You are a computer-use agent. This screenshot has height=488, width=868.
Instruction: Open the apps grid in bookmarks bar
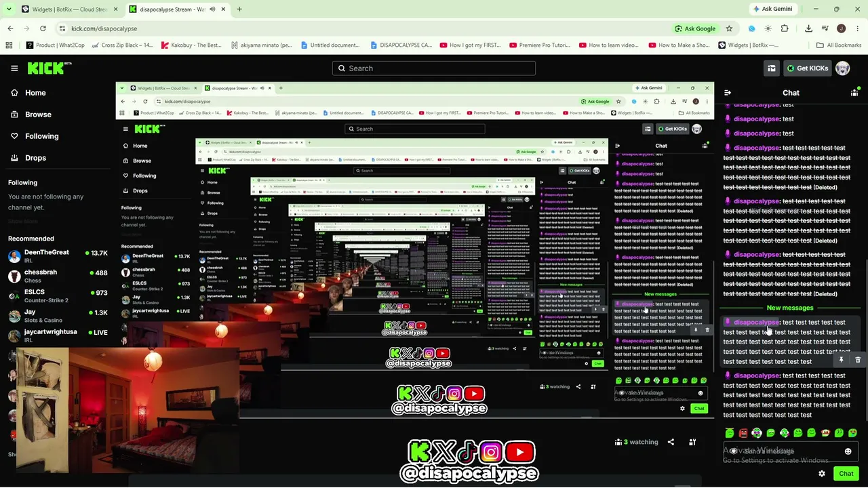click(9, 45)
